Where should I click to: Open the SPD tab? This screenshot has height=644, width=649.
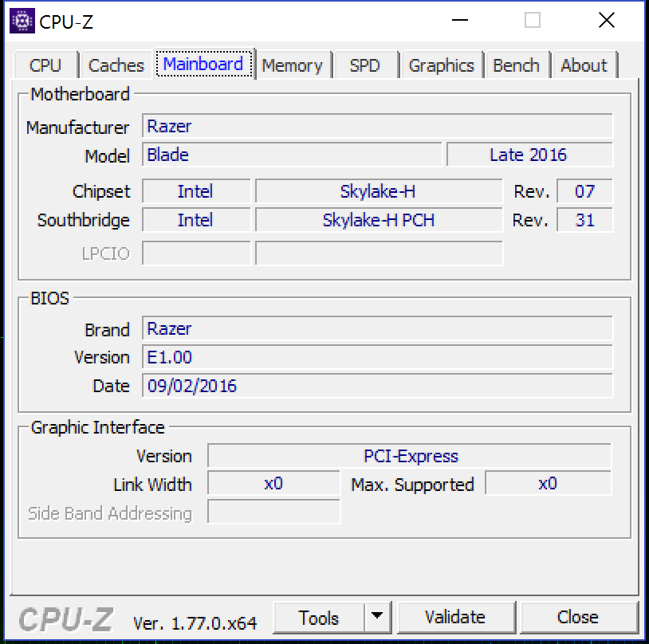(364, 65)
